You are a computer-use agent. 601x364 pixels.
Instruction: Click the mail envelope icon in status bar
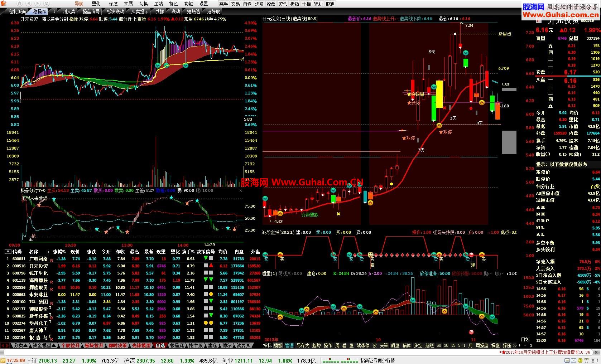pos(573,360)
